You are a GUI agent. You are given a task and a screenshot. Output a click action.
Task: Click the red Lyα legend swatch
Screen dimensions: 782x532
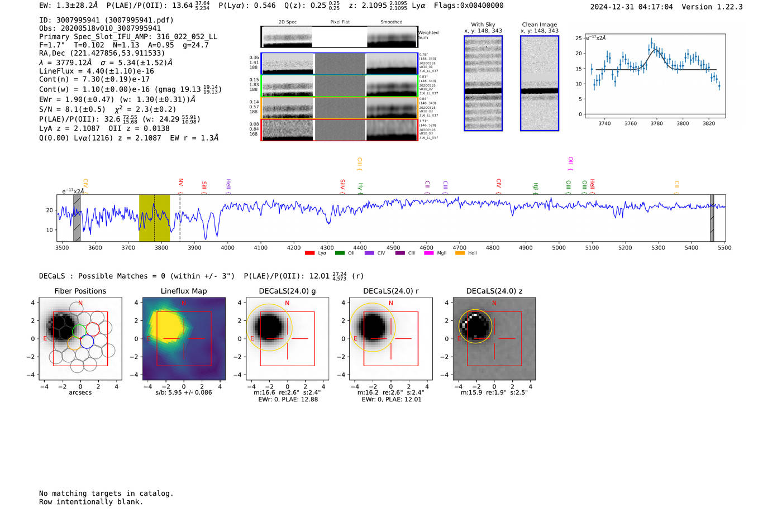[309, 253]
